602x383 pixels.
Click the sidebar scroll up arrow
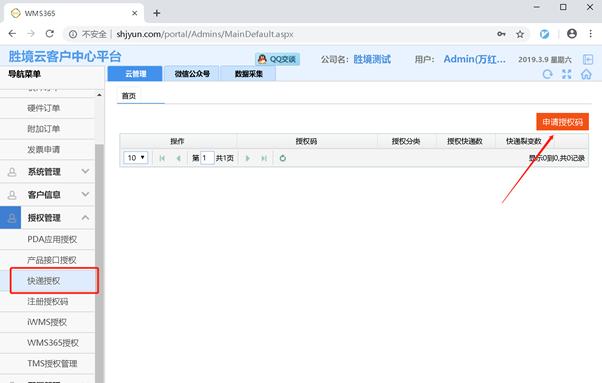pyautogui.click(x=99, y=95)
